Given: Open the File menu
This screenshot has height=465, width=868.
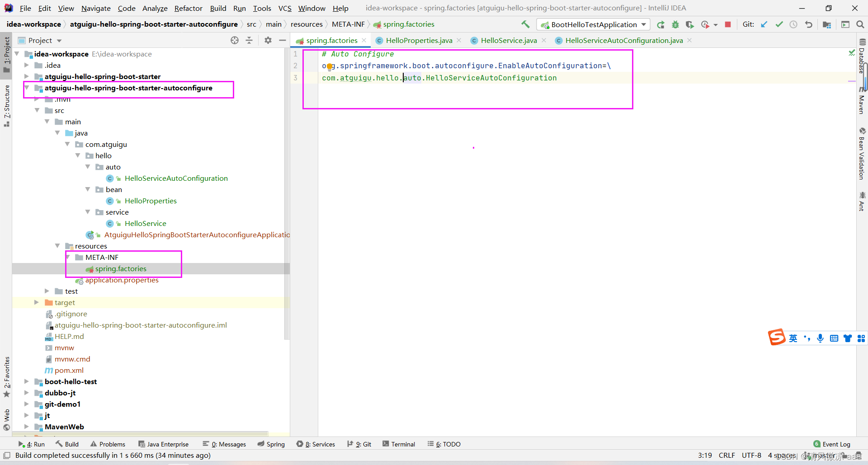Looking at the screenshot, I should (x=25, y=8).
